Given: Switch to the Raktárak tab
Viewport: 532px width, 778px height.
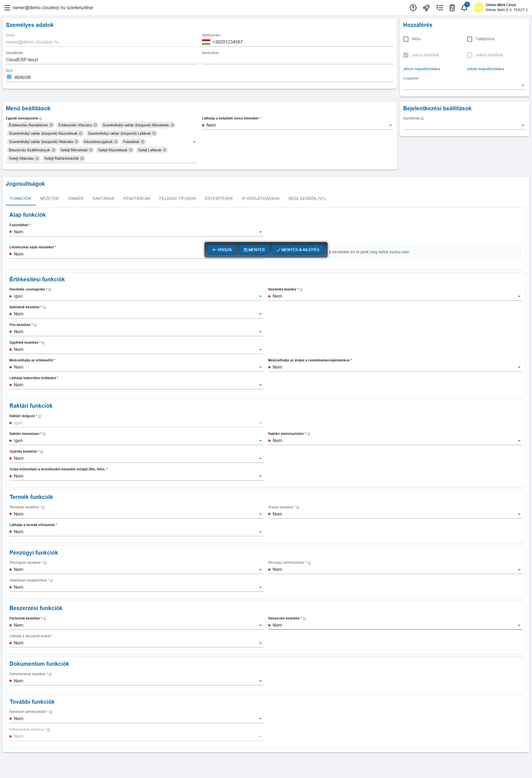Looking at the screenshot, I should click(x=103, y=198).
